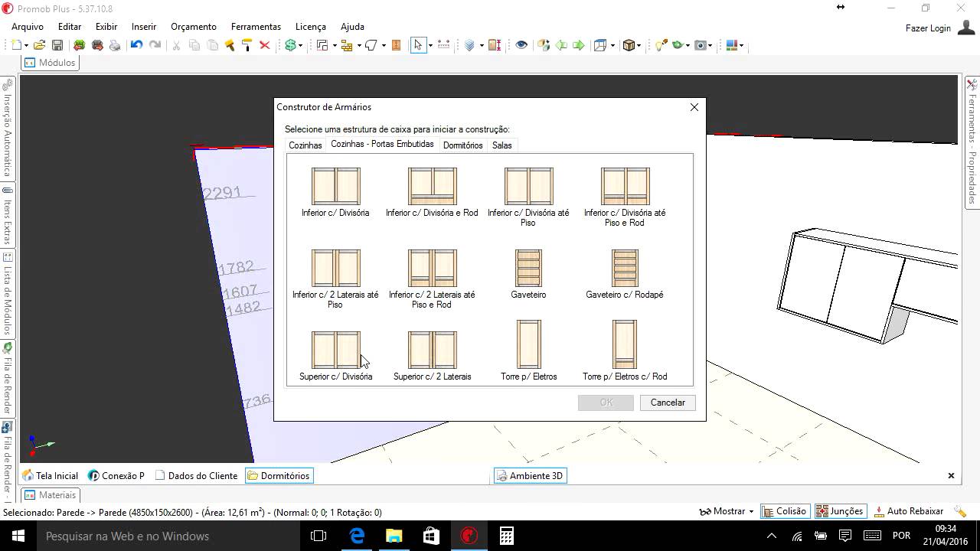Click the Ambiente 3D view tab
This screenshot has height=551, width=980.
point(530,476)
